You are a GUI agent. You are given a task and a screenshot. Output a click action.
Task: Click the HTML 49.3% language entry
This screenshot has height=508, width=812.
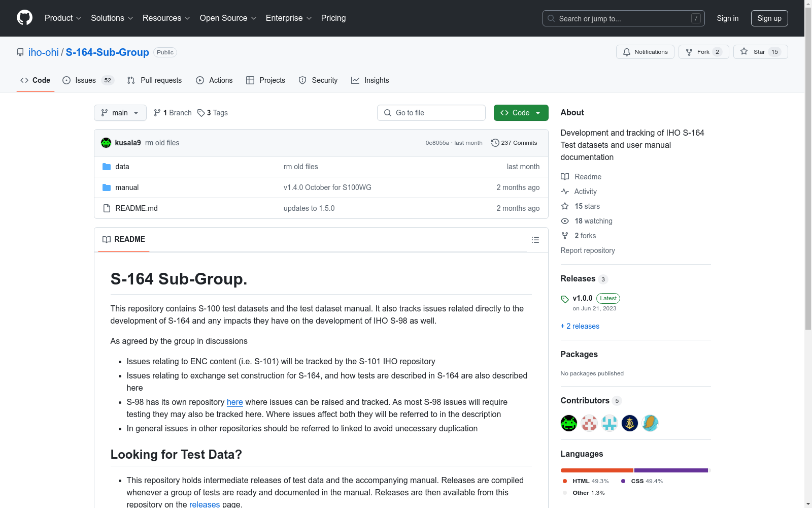click(x=585, y=481)
